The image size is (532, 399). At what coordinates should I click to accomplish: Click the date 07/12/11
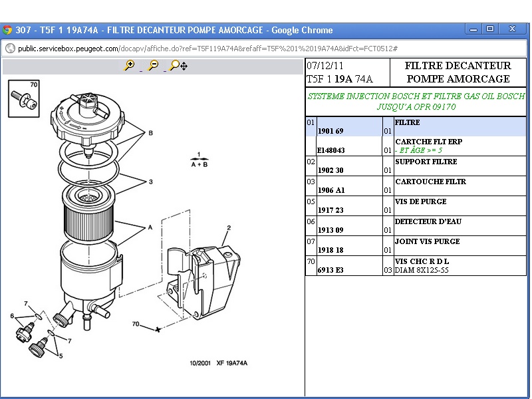click(325, 65)
